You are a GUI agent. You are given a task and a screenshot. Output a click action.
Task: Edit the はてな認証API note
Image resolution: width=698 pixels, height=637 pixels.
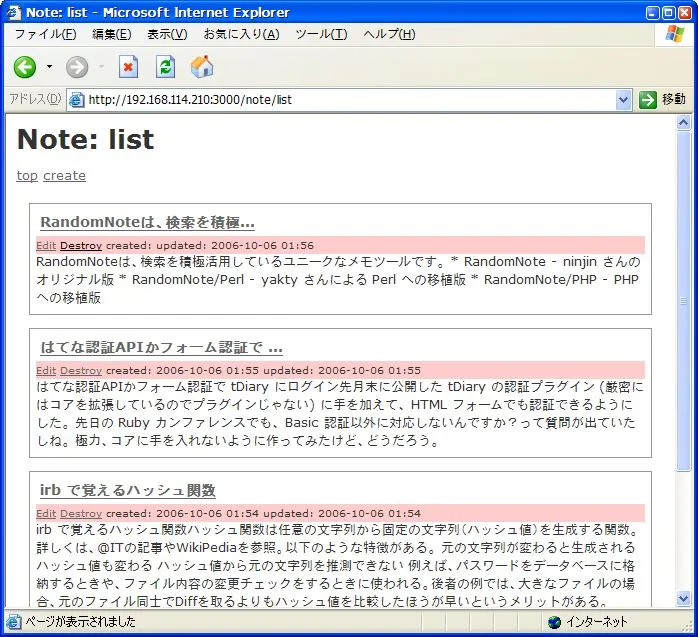(46, 370)
